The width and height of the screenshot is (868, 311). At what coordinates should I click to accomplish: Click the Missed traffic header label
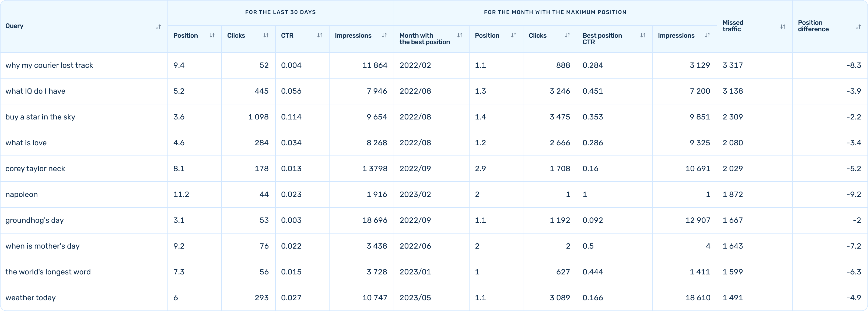pos(733,26)
